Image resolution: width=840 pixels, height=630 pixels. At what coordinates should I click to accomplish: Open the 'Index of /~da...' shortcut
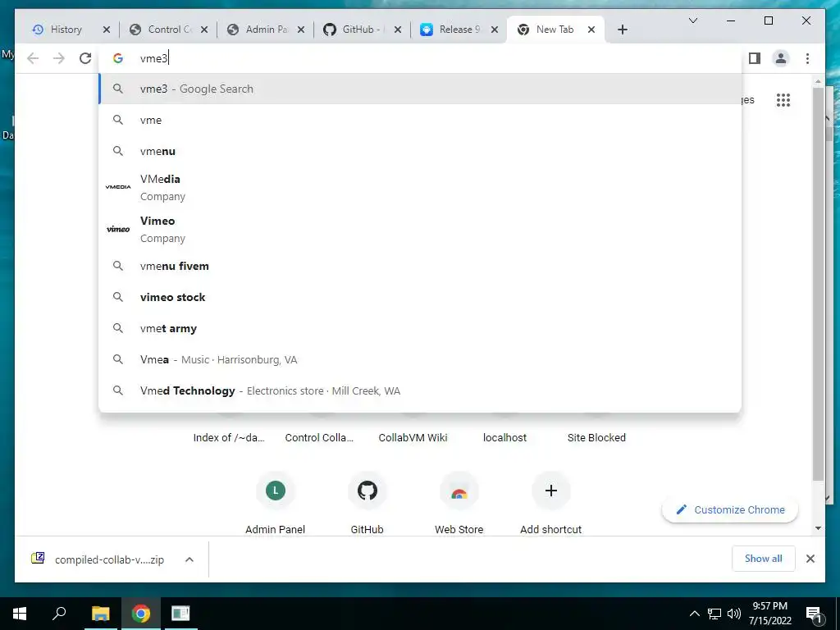[229, 437]
